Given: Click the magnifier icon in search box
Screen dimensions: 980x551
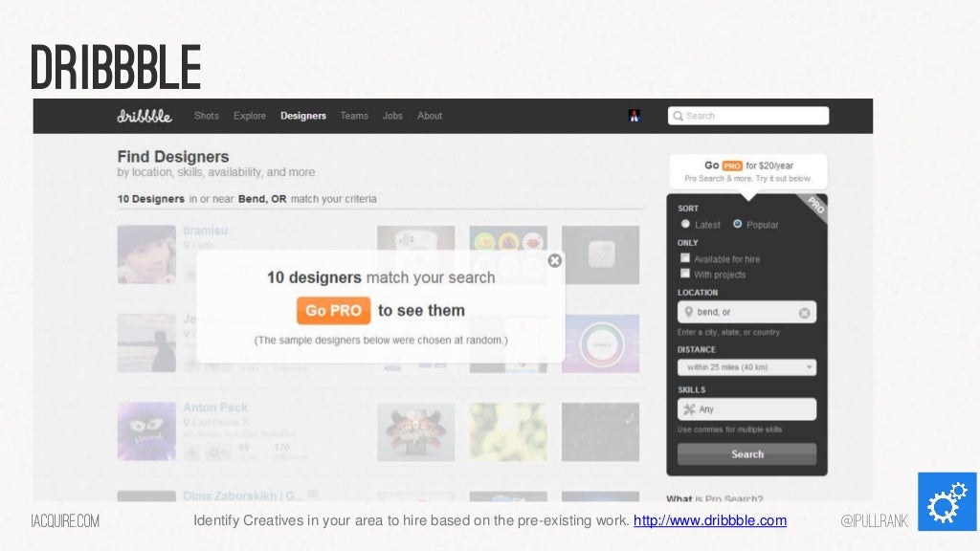Looking at the screenshot, I should point(678,116).
